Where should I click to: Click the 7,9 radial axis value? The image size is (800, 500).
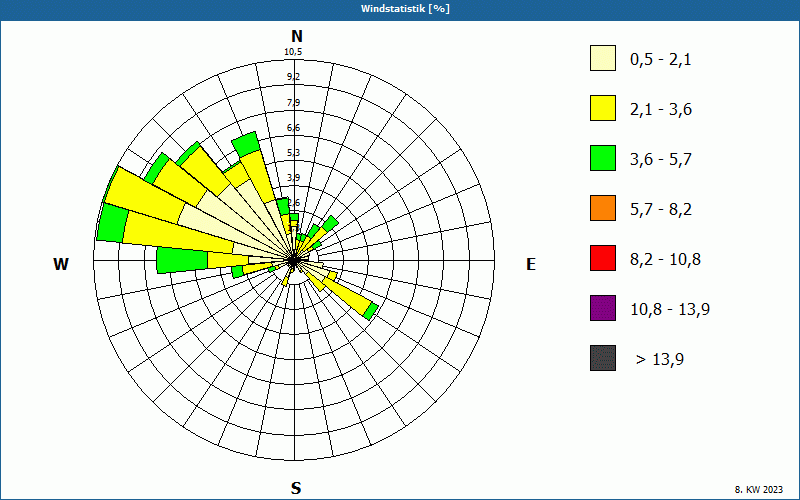click(293, 103)
